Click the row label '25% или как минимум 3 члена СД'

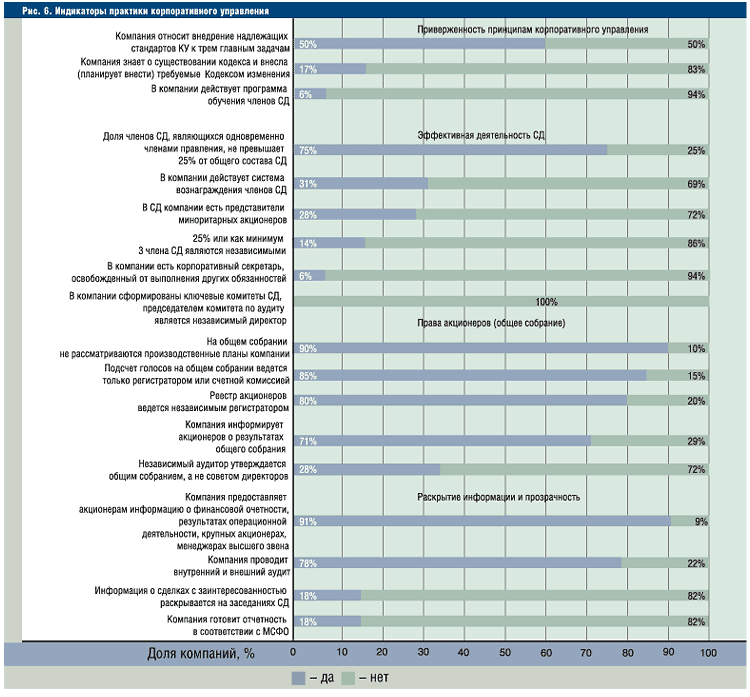(x=212, y=244)
